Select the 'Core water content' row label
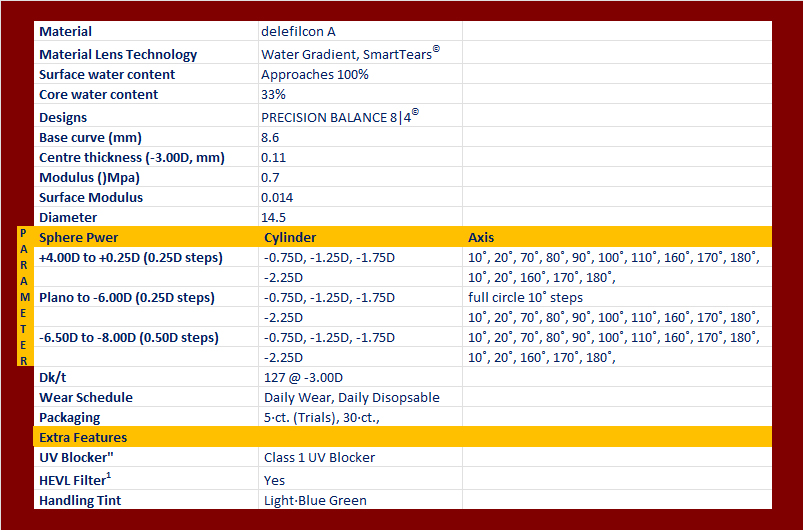The height and width of the screenshot is (530, 803). tap(146, 94)
